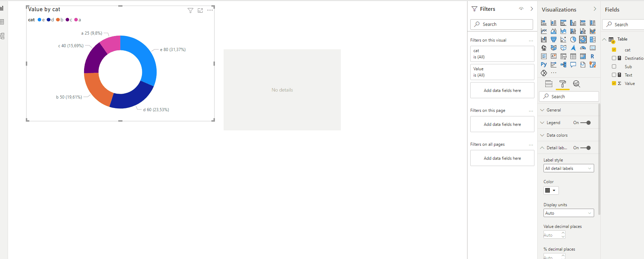644x259 pixels.
Task: Select the Scatter chart visualization icon
Action: [563, 39]
